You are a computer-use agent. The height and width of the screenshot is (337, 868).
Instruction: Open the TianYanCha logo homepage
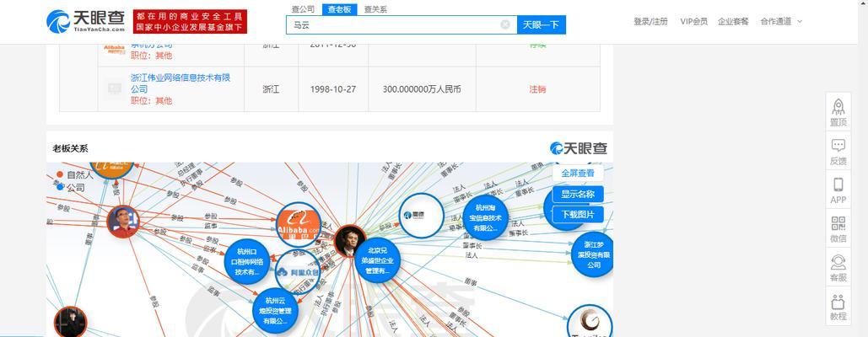(x=86, y=22)
